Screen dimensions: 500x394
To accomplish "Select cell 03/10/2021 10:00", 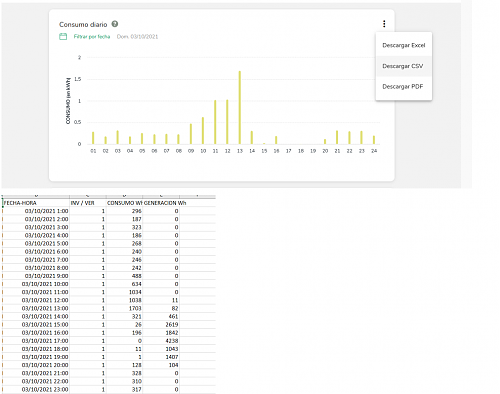I will pos(36,284).
